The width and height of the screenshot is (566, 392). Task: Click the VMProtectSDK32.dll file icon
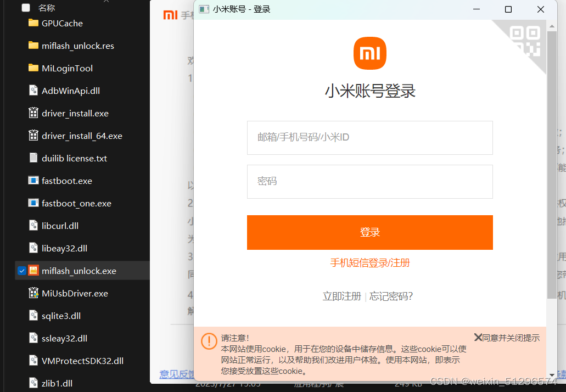33,360
